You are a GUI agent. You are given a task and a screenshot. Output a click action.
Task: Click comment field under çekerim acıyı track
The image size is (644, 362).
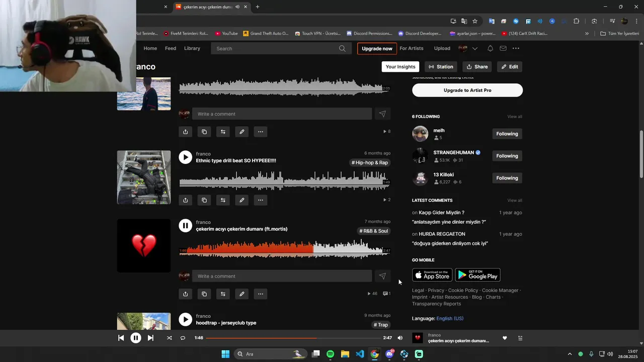tap(282, 276)
